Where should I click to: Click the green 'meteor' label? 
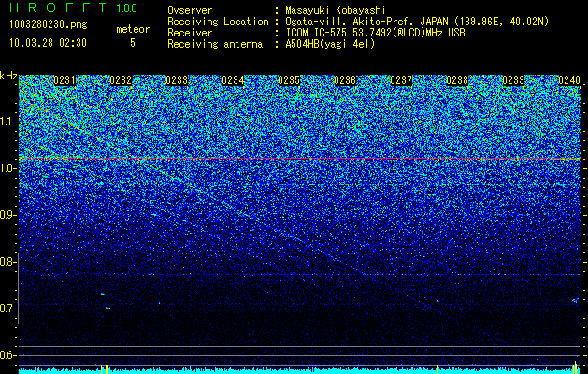[x=133, y=29]
